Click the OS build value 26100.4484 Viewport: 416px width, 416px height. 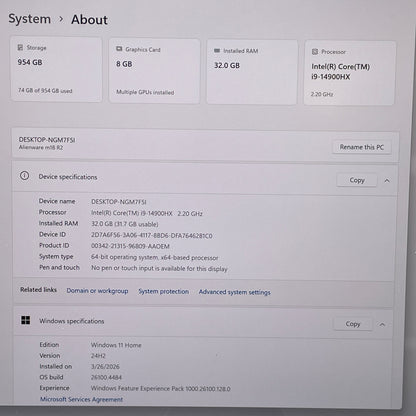click(106, 377)
